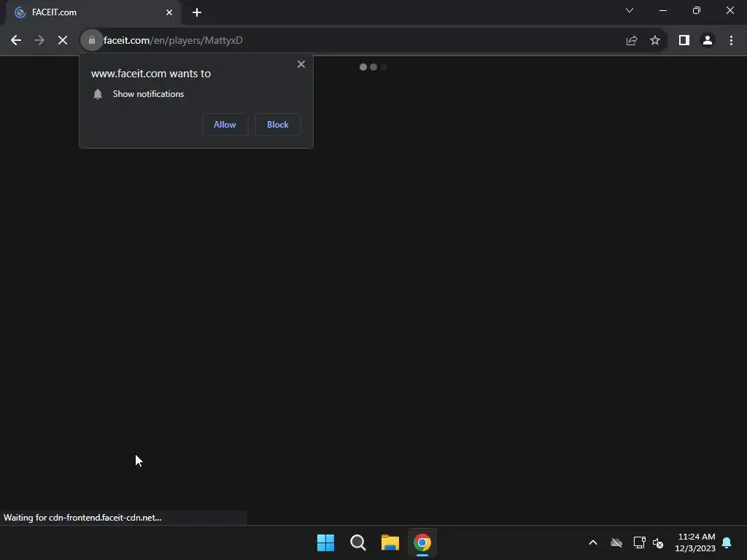Restore down the Chrome window
This screenshot has height=560, width=747.
coord(697,10)
